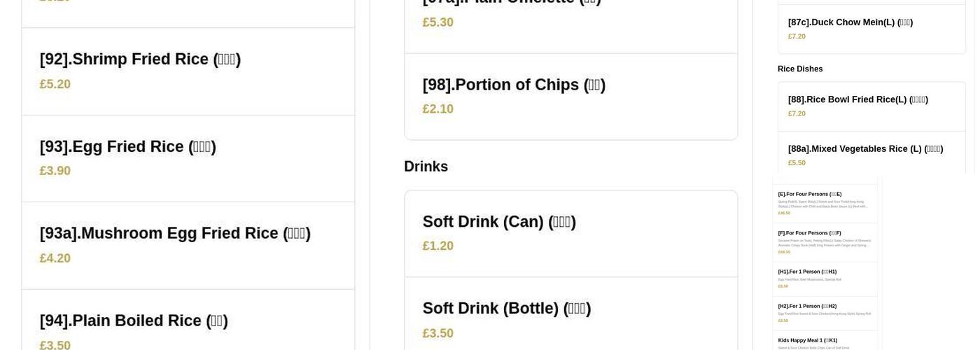Select Rice Bowl Fried Rice (L)

point(857,99)
